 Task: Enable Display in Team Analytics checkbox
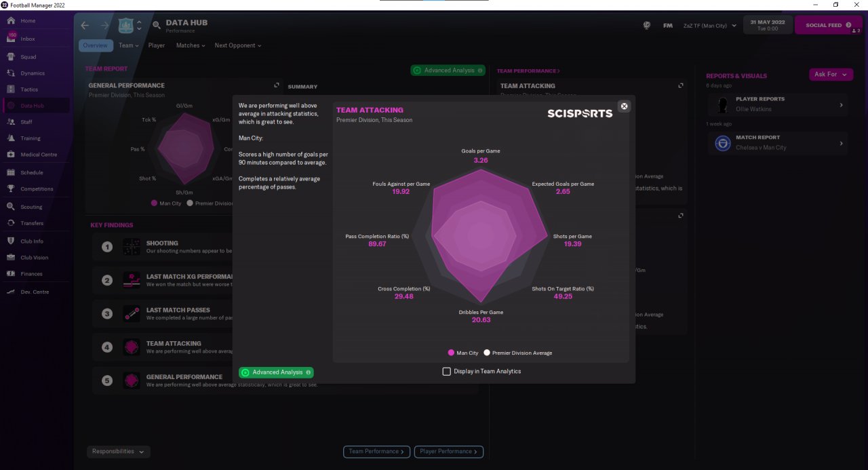pos(446,371)
